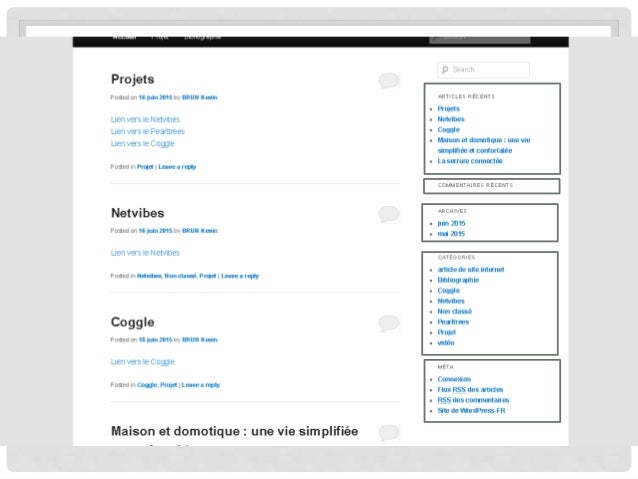Image resolution: width=638 pixels, height=479 pixels.
Task: Open 'article de site internet' category
Action: click(471, 270)
